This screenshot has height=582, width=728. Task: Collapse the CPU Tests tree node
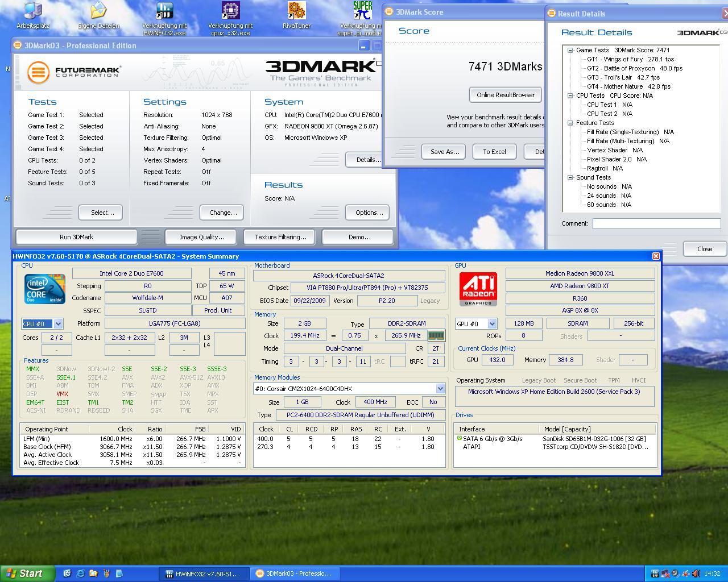(x=570, y=95)
